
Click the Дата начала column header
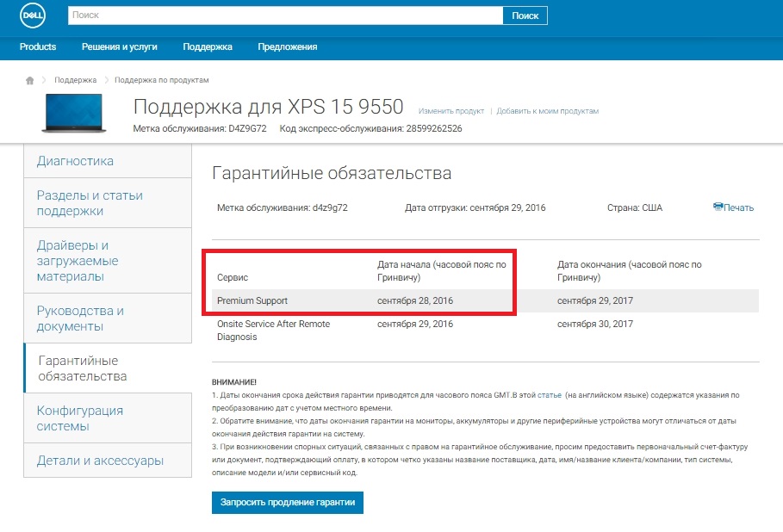point(441,271)
